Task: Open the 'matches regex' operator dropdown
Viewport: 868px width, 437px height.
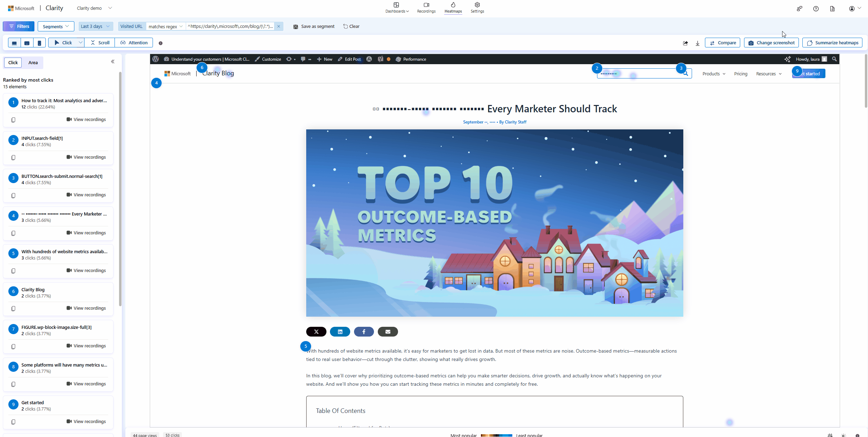Action: pos(165,27)
